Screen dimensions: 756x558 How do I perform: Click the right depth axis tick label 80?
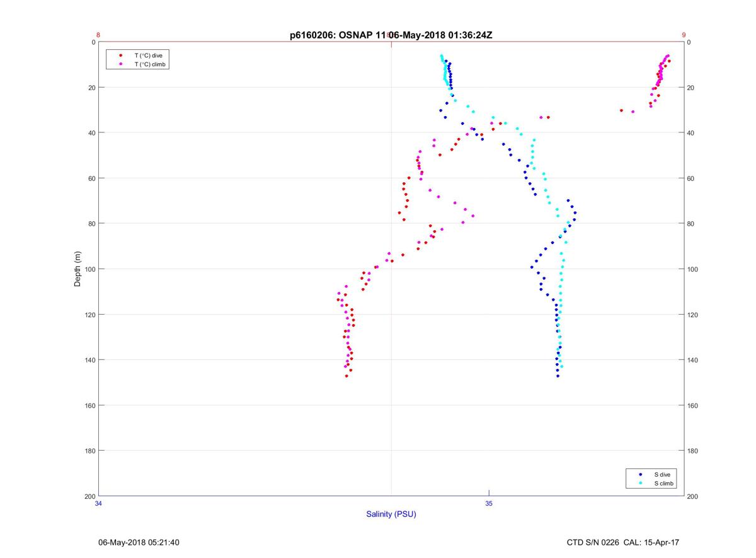(x=690, y=224)
